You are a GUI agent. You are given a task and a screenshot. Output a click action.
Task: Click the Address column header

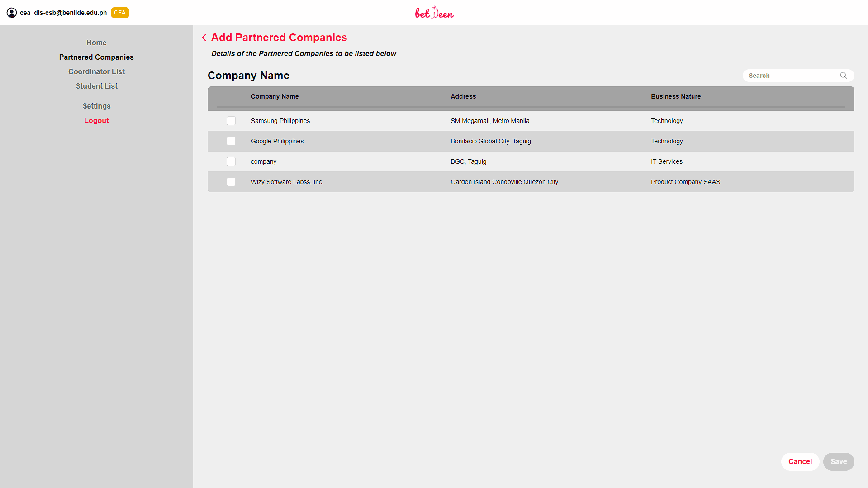[463, 96]
